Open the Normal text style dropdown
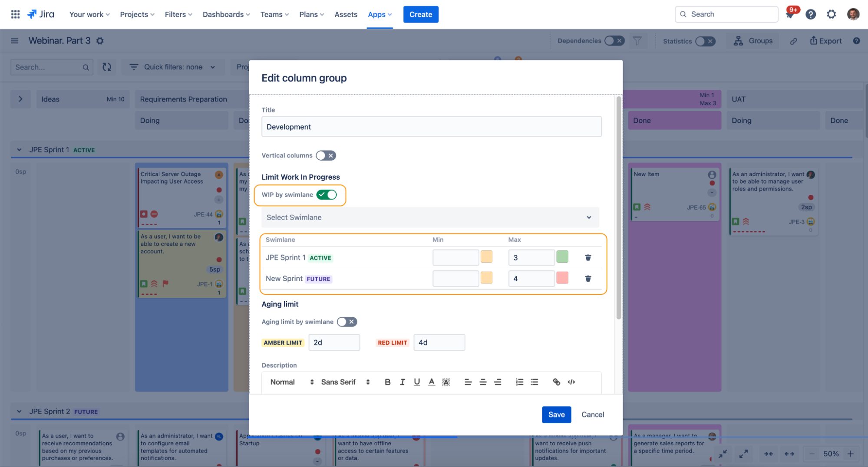Viewport: 868px width, 467px height. coord(291,382)
